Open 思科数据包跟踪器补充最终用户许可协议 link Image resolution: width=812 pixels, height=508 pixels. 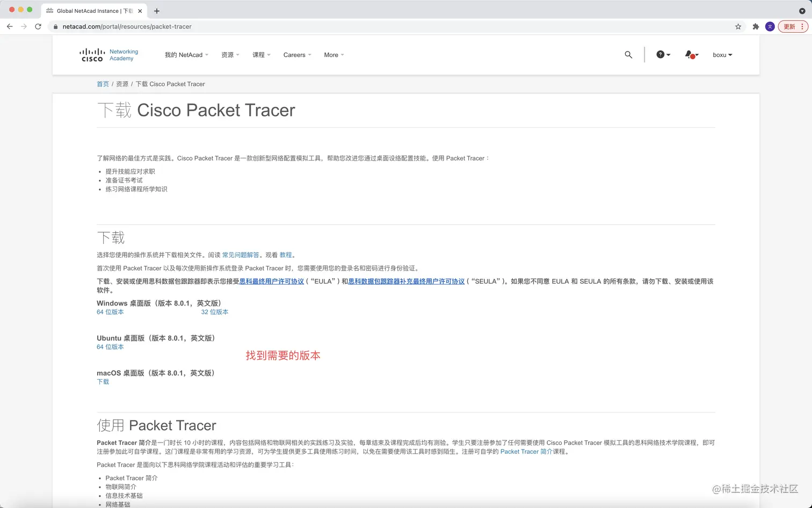tap(406, 281)
